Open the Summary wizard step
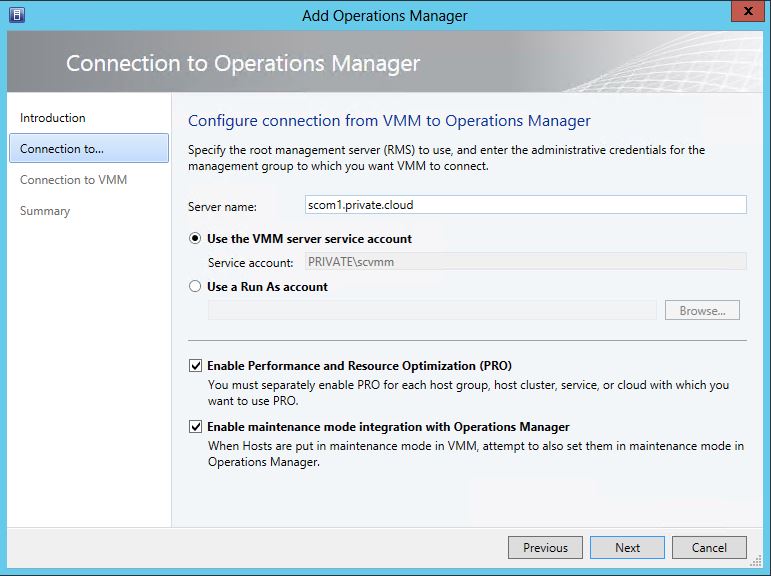Screen dimensions: 771x576 [x=45, y=211]
